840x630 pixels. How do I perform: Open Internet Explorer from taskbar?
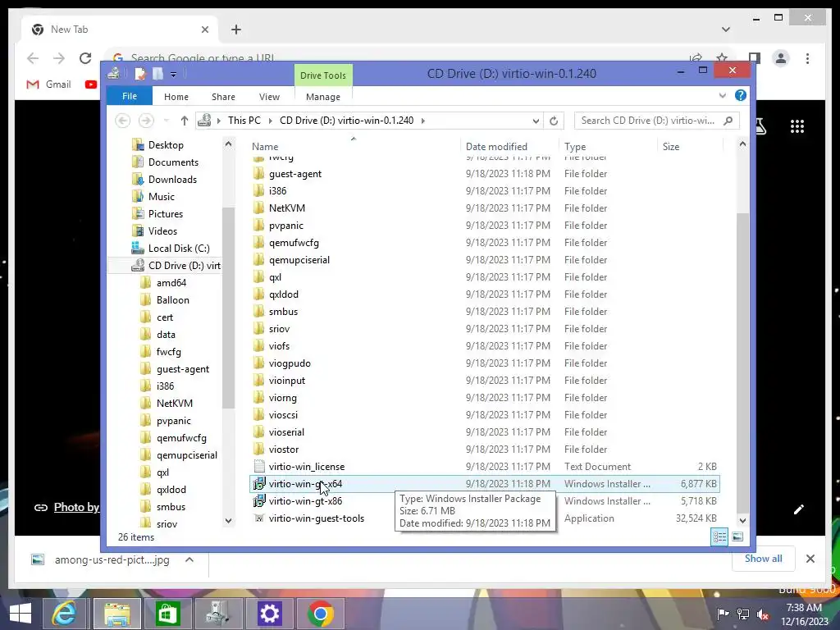coord(63,614)
